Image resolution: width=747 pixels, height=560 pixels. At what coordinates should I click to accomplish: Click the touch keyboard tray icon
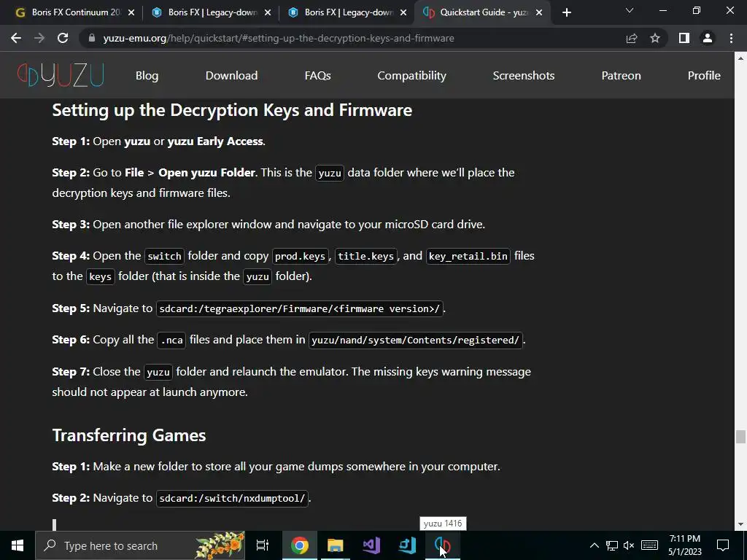click(649, 545)
